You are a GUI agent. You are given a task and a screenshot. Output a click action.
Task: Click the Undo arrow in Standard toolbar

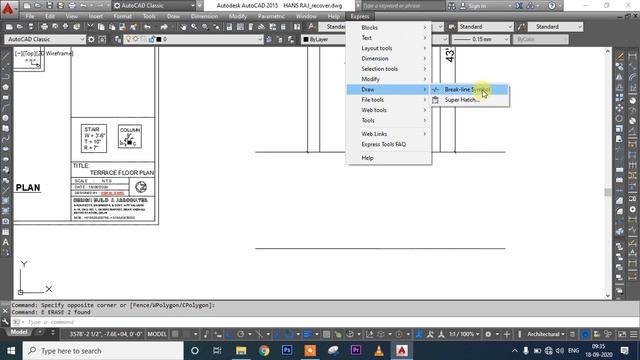point(147,27)
